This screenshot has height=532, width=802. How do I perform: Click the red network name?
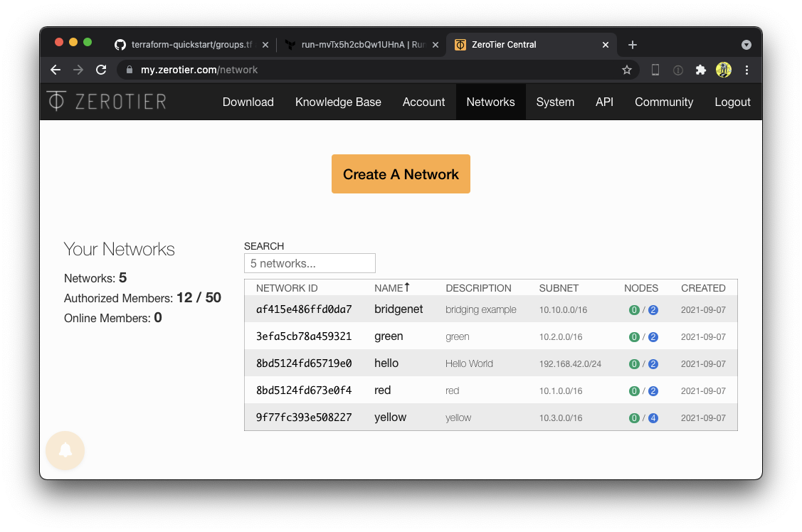coord(383,390)
